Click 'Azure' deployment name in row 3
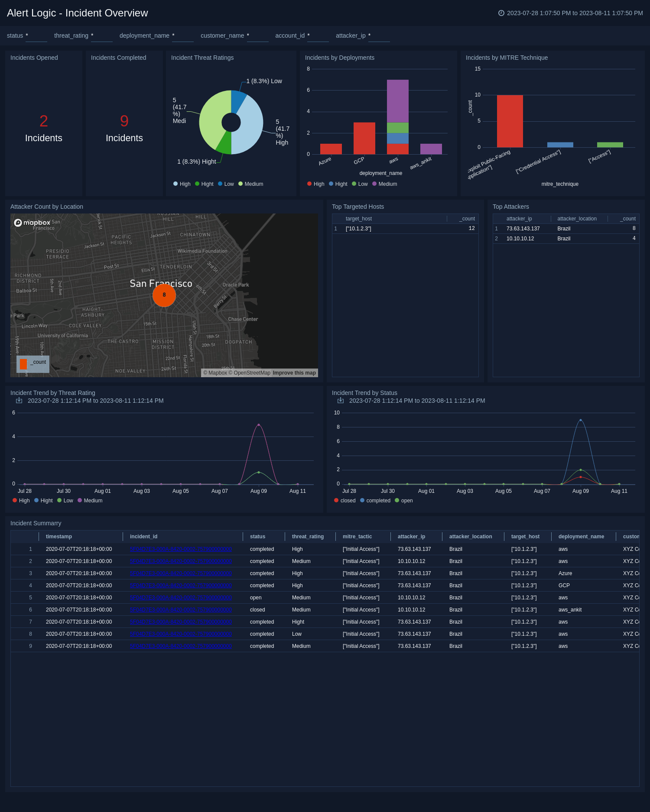 click(565, 573)
